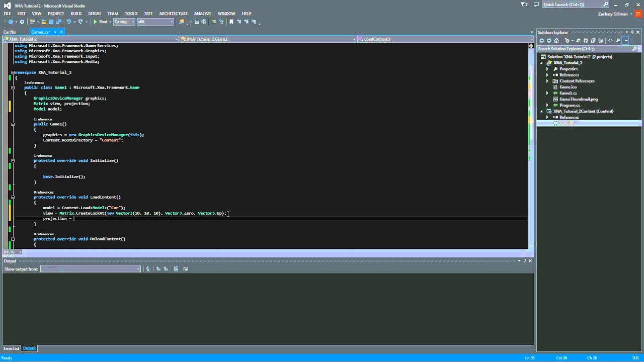
Task: Switch to the Car.fbx document tab
Action: (10, 32)
